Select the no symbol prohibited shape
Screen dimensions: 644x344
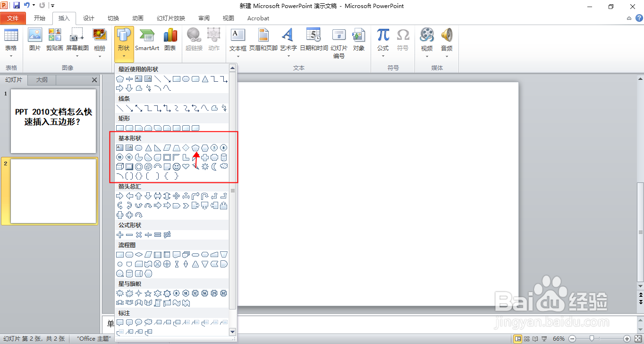click(148, 167)
